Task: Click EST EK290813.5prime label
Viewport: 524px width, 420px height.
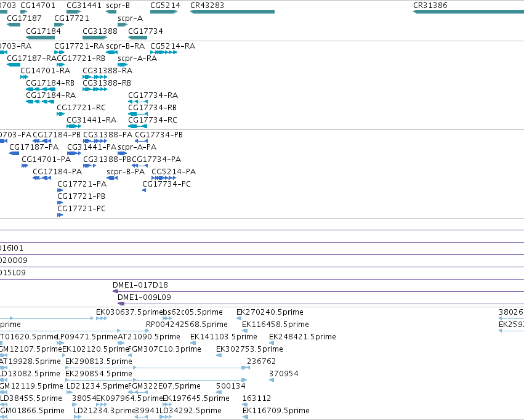Action: coord(99,362)
